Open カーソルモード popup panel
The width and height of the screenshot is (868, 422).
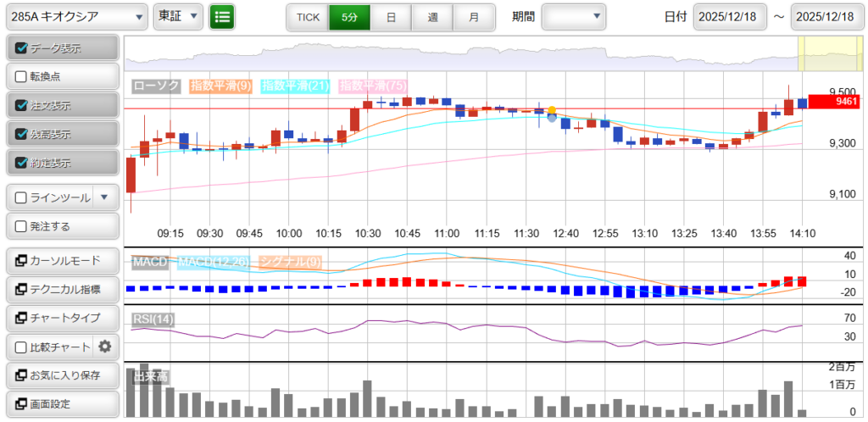(x=62, y=260)
